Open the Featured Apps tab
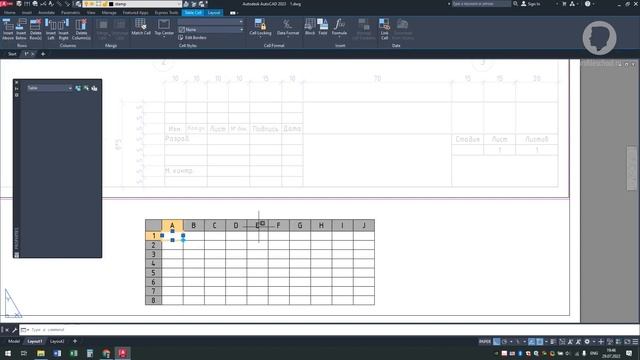Viewport: 640px width, 360px height. coord(136,13)
